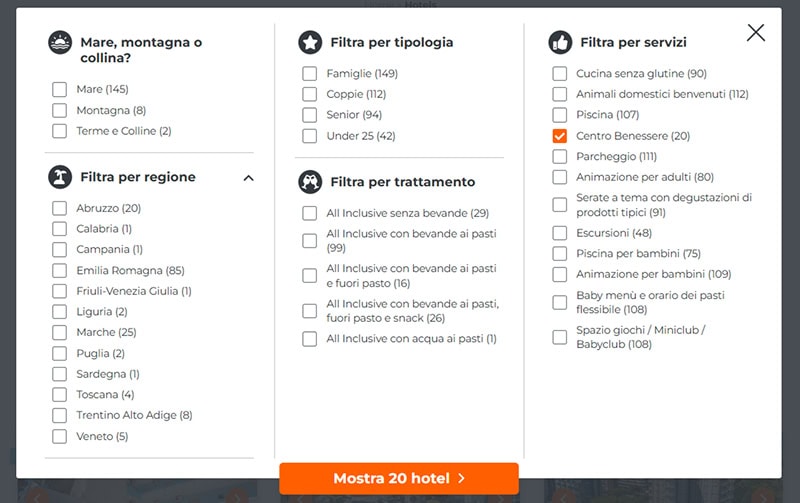Check the Mare (145) checkbox
800x503 pixels.
point(60,90)
